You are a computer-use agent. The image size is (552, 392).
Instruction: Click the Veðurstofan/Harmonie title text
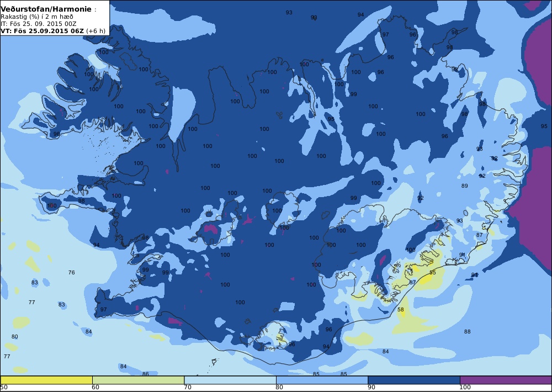tap(46, 9)
